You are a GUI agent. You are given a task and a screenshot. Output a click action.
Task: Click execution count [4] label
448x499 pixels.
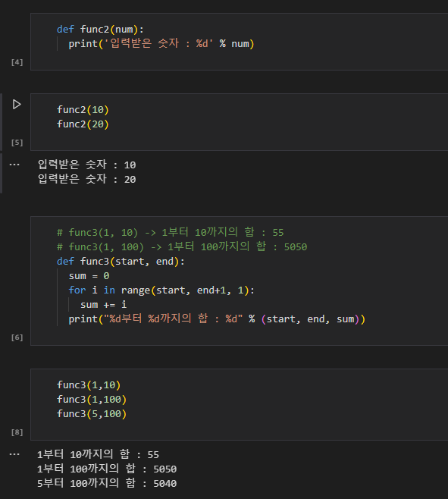tap(17, 62)
